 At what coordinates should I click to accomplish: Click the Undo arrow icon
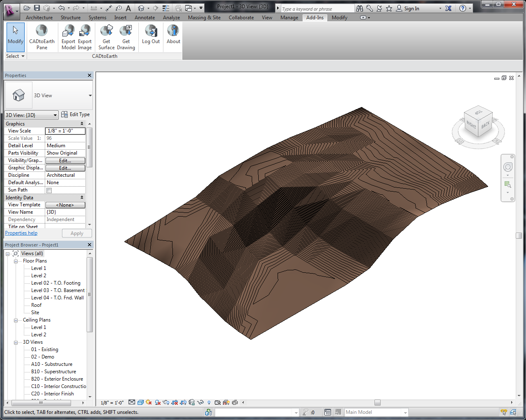coord(62,8)
